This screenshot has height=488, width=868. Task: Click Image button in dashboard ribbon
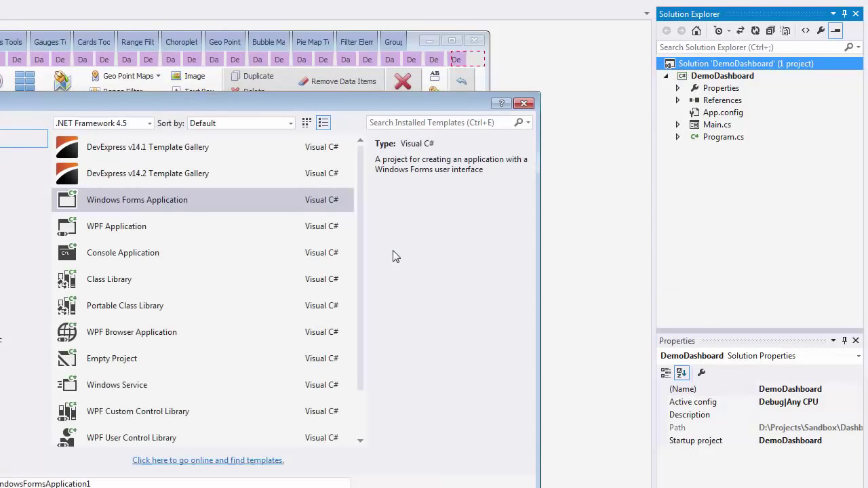coord(189,76)
